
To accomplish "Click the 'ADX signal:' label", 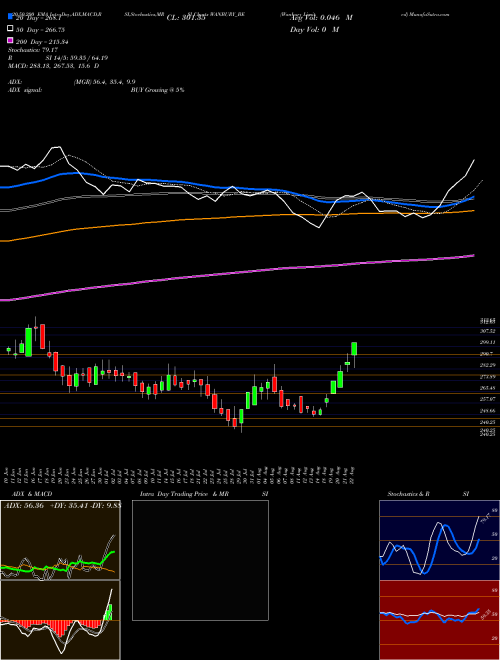I will click(25, 90).
